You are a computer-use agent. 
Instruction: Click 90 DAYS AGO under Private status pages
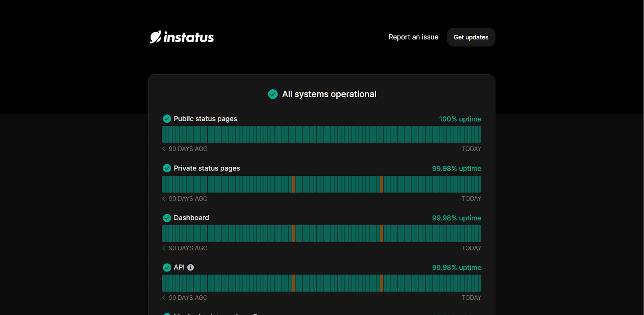pos(188,199)
